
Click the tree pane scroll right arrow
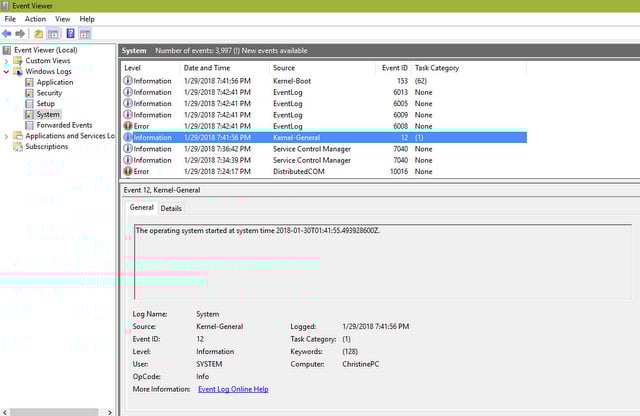click(110, 412)
